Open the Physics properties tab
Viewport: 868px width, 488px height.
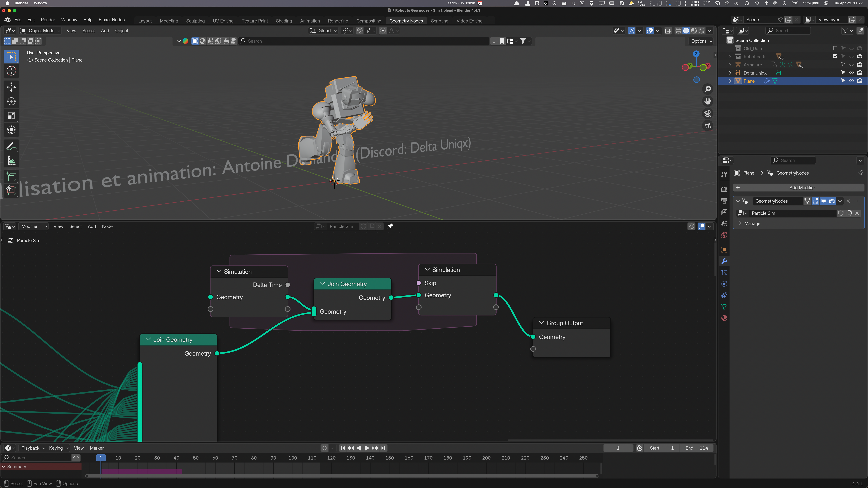[724, 284]
